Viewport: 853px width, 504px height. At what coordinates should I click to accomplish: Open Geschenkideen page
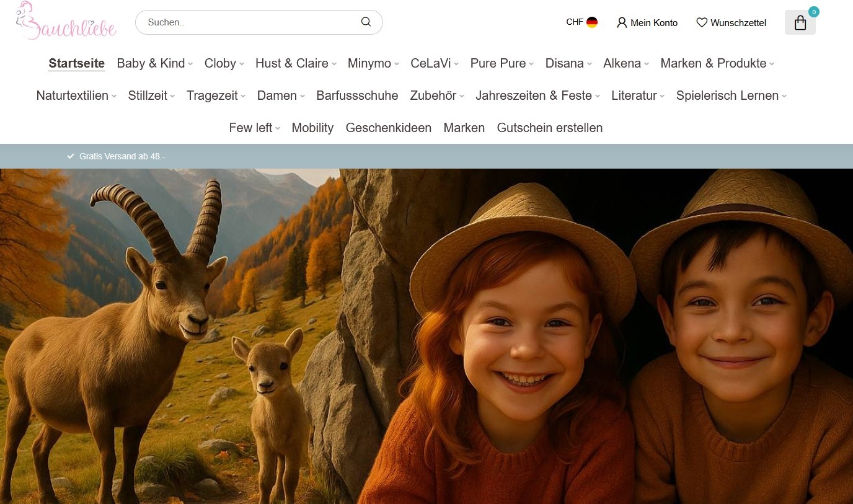click(x=388, y=128)
